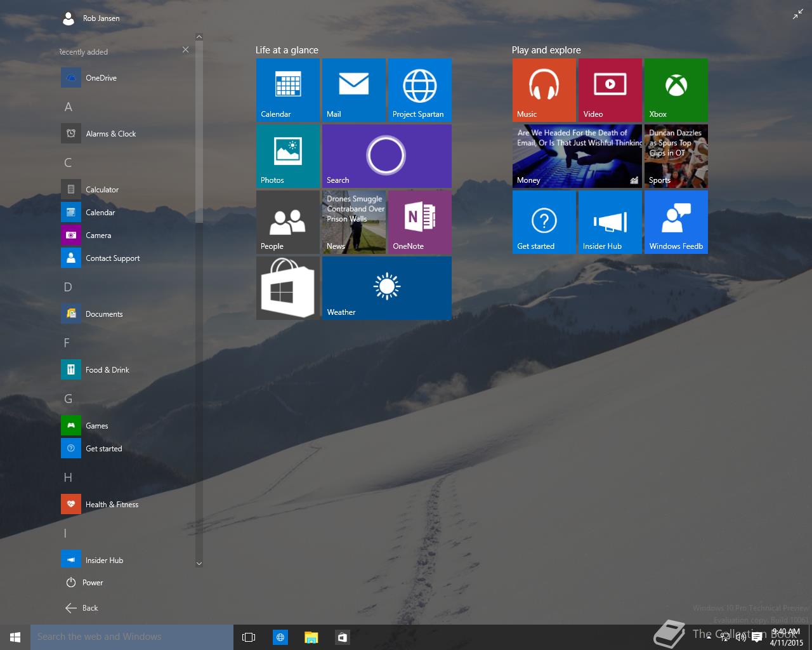This screenshot has width=812, height=650.
Task: Open Store from the taskbar
Action: tap(342, 637)
